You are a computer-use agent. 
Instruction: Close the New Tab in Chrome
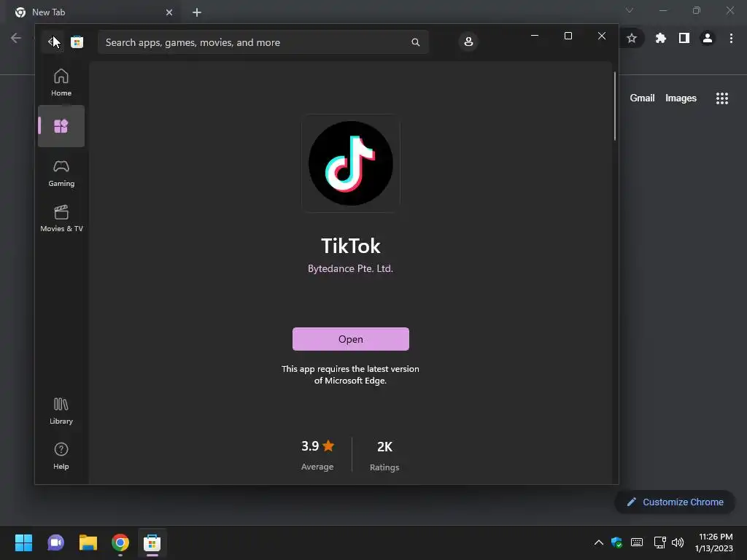click(169, 12)
